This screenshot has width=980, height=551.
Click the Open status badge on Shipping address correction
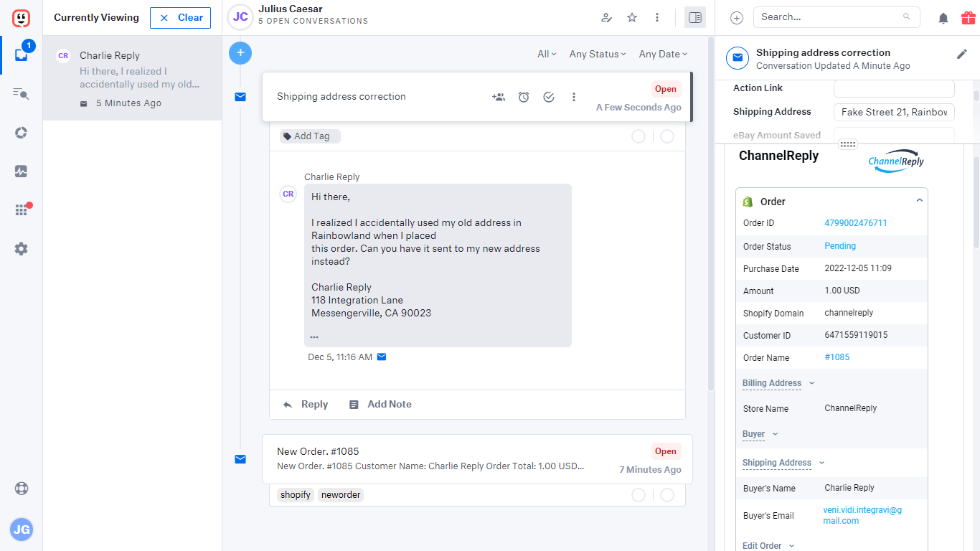point(665,89)
